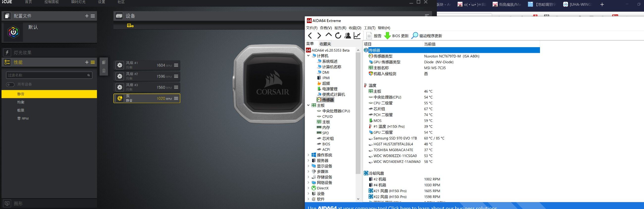This screenshot has width=644, height=209.
Task: Open 工具(T) menu in AIDA64
Action: [370, 28]
